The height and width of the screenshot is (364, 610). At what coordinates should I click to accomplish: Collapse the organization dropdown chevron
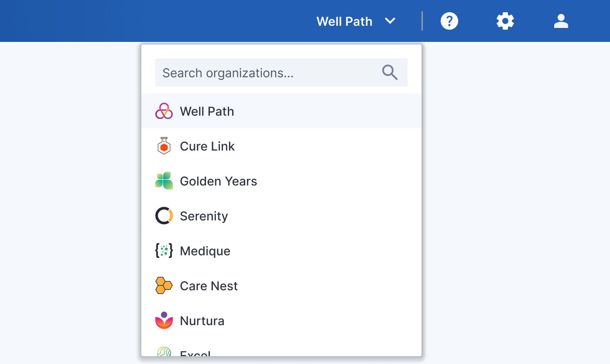pos(390,21)
